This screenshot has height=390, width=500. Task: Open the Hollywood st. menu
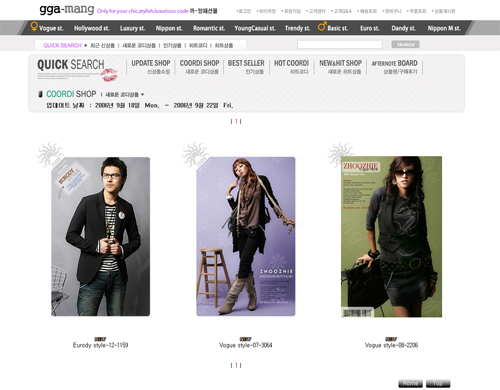tap(92, 28)
